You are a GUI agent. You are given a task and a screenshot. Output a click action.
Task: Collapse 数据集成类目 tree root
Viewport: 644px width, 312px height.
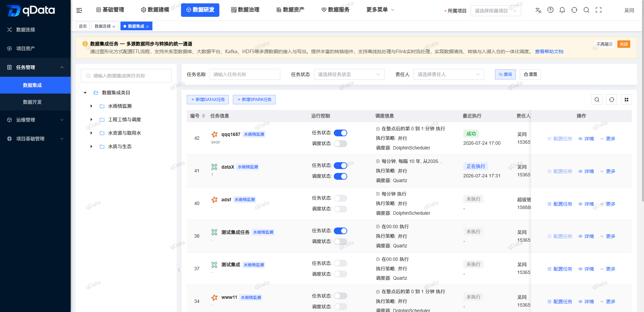[x=85, y=93]
